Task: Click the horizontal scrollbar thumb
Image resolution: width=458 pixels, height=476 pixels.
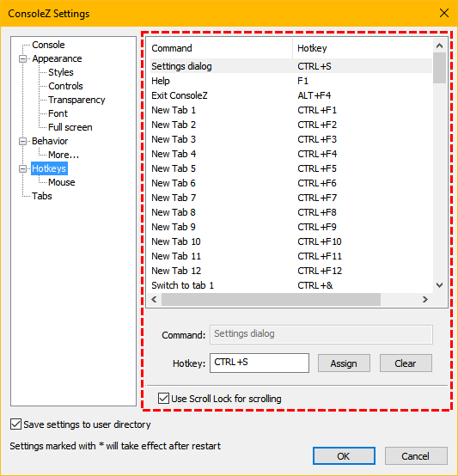Action: [x=271, y=300]
